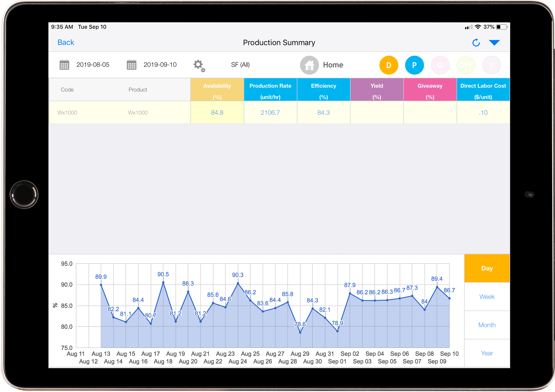Toggle the faded OEE circle
The width and height of the screenshot is (555, 392).
466,65
